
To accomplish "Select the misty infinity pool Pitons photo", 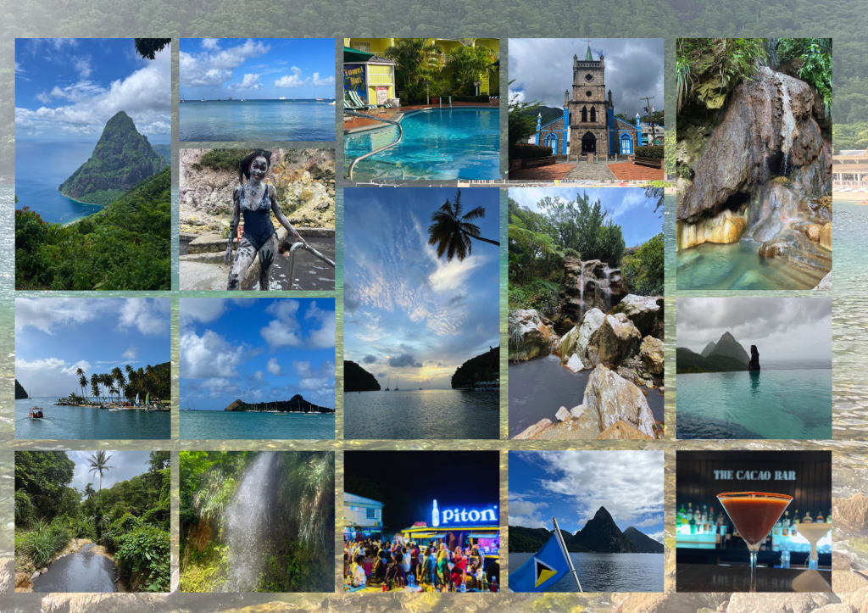I will (x=754, y=368).
